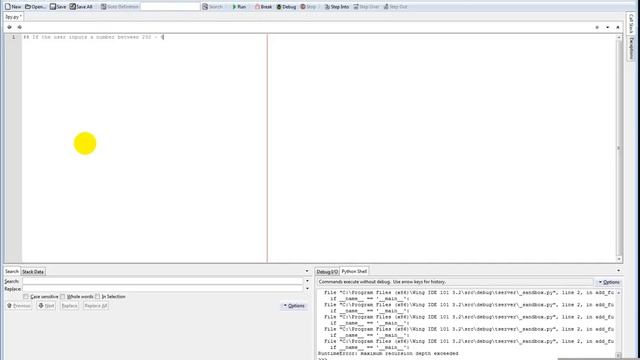This screenshot has height=360, width=640.
Task: Open the Search field history dropdown
Action: (307, 281)
